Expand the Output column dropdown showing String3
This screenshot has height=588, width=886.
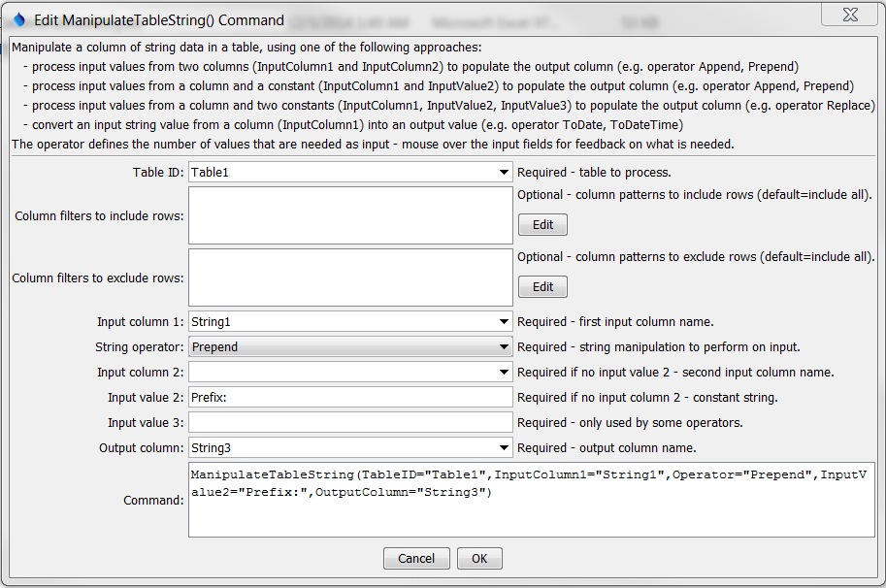point(504,448)
